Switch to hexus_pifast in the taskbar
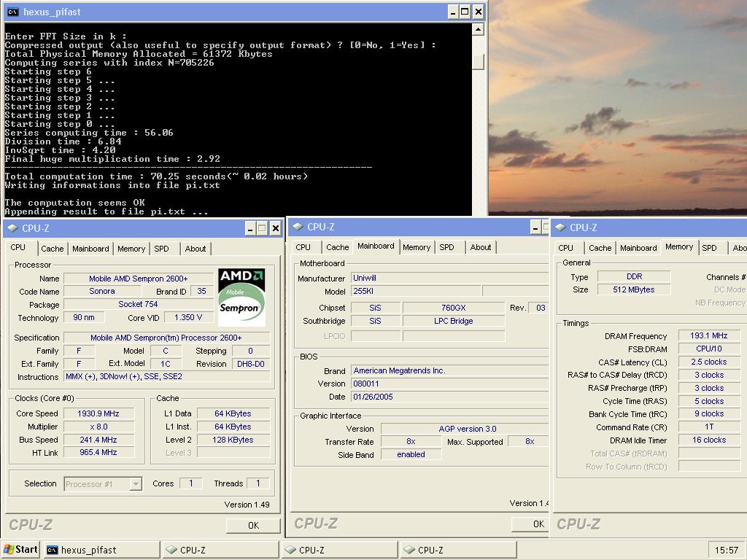Image resolution: width=747 pixels, height=560 pixels. 102,550
